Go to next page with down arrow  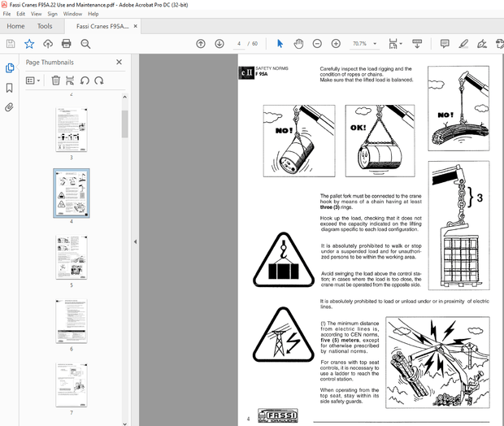point(219,43)
